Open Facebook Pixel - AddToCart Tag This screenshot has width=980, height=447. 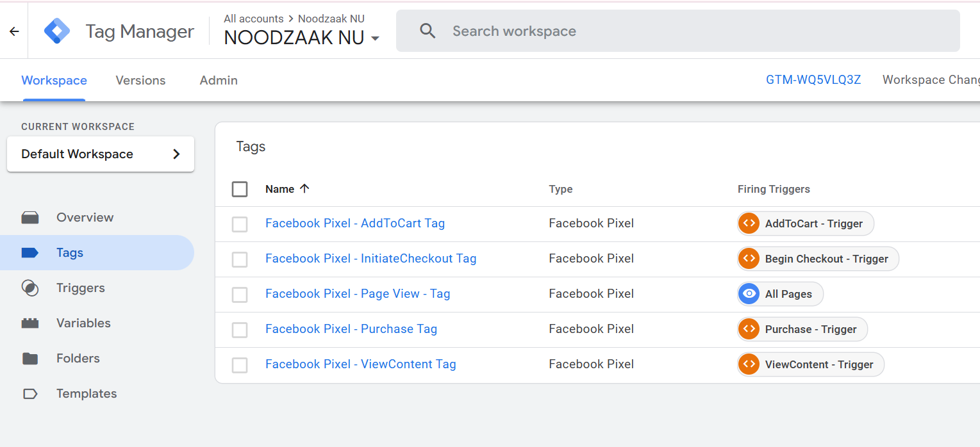pyautogui.click(x=355, y=223)
